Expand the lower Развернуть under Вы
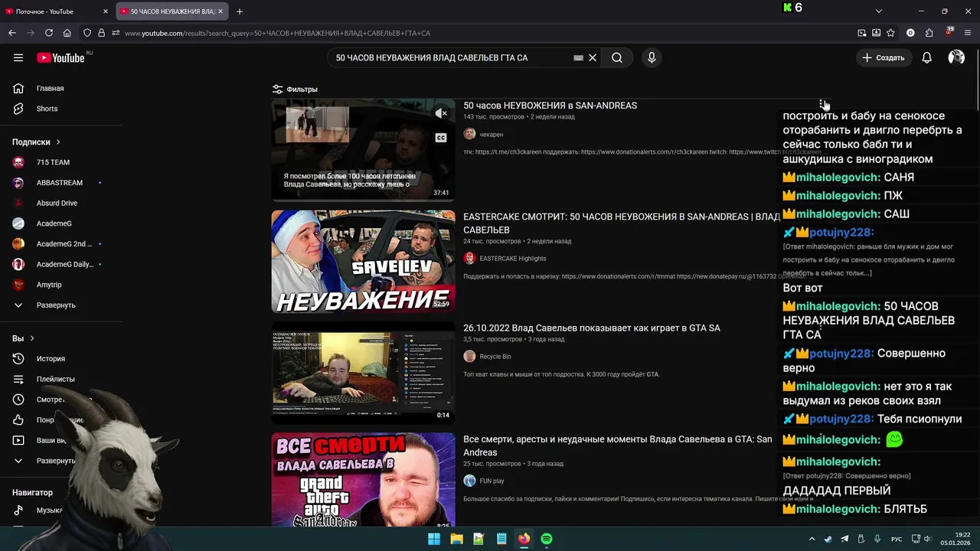The width and height of the screenshot is (980, 551). tap(56, 461)
